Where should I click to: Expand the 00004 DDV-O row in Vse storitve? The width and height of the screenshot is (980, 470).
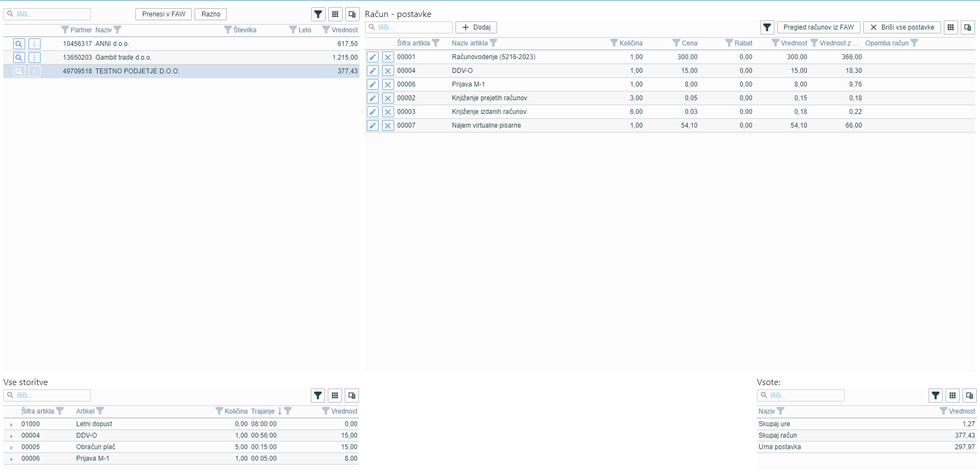click(x=11, y=436)
